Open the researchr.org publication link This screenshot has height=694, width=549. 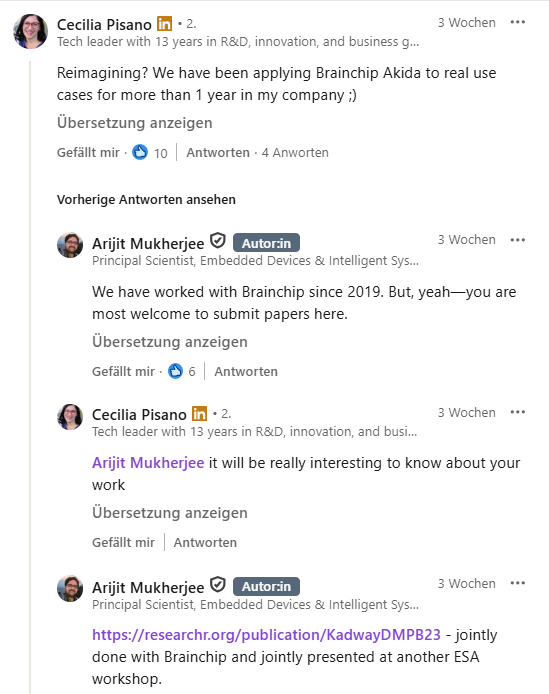267,635
